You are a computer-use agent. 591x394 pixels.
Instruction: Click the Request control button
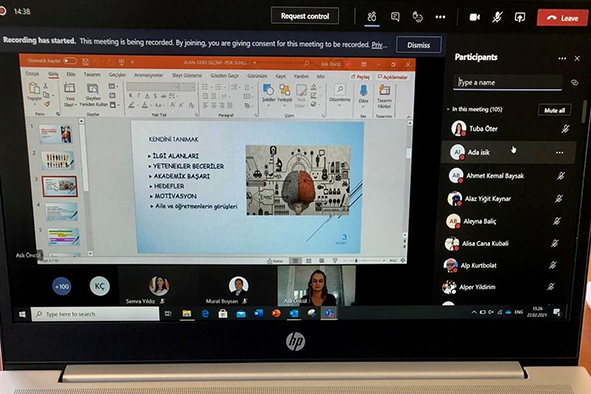coord(305,16)
